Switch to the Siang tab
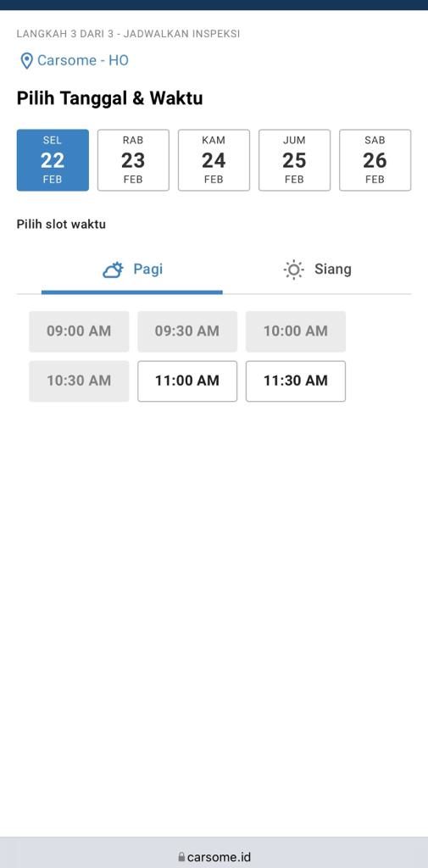 [x=317, y=270]
